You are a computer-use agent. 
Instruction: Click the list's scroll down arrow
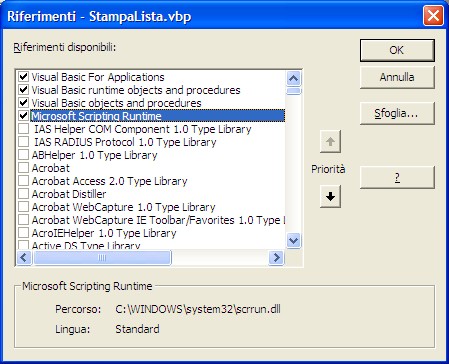tap(294, 240)
